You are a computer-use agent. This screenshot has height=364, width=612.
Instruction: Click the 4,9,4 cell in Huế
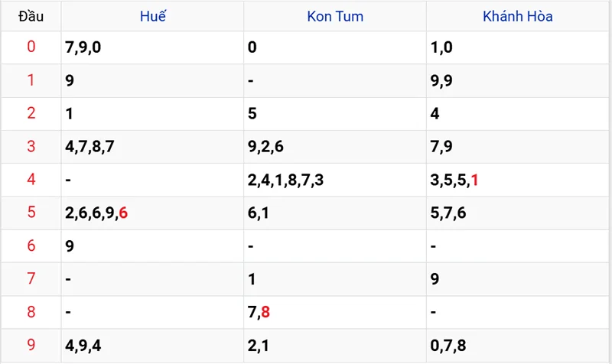pos(83,346)
